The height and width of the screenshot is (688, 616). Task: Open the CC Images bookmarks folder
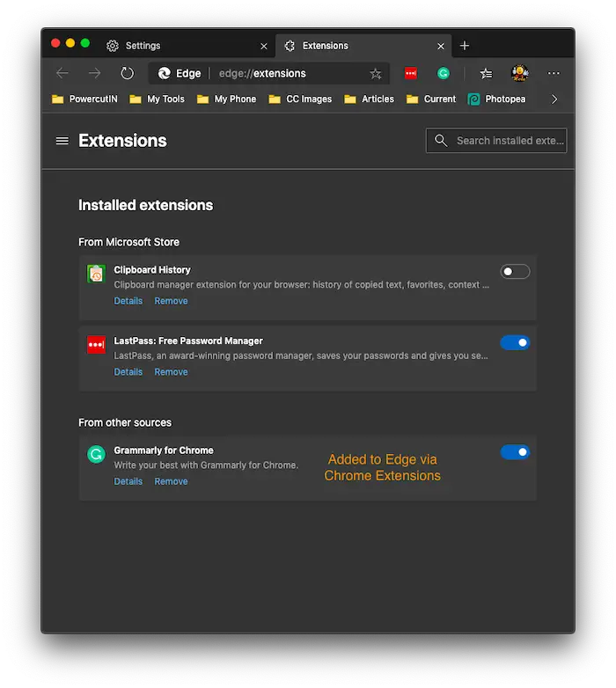click(300, 99)
